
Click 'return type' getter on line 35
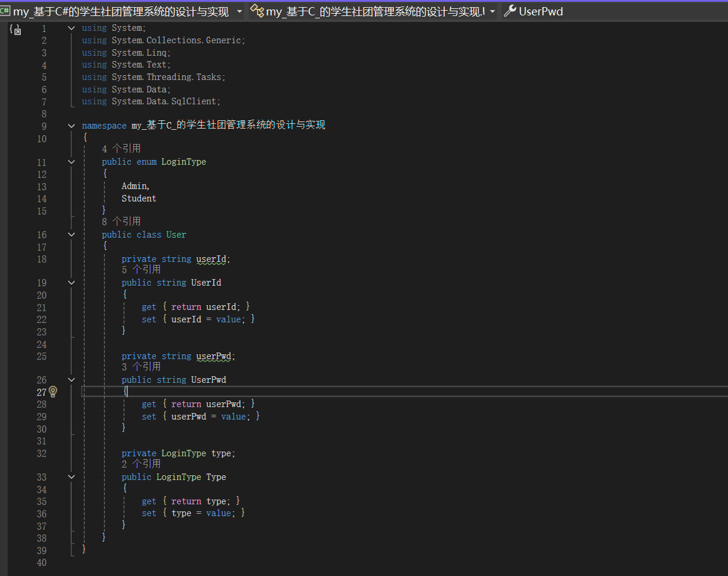[x=198, y=501]
